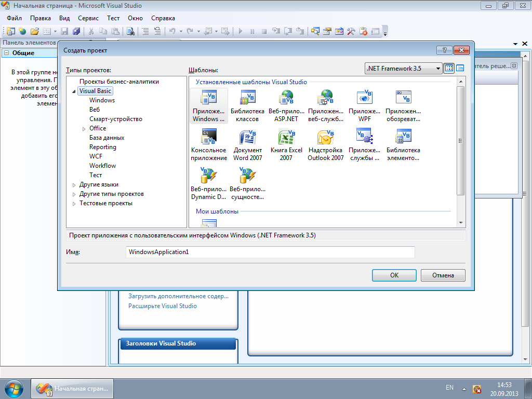The image size is (532, 399).
Task: Open the Правка menu
Action: [41, 18]
